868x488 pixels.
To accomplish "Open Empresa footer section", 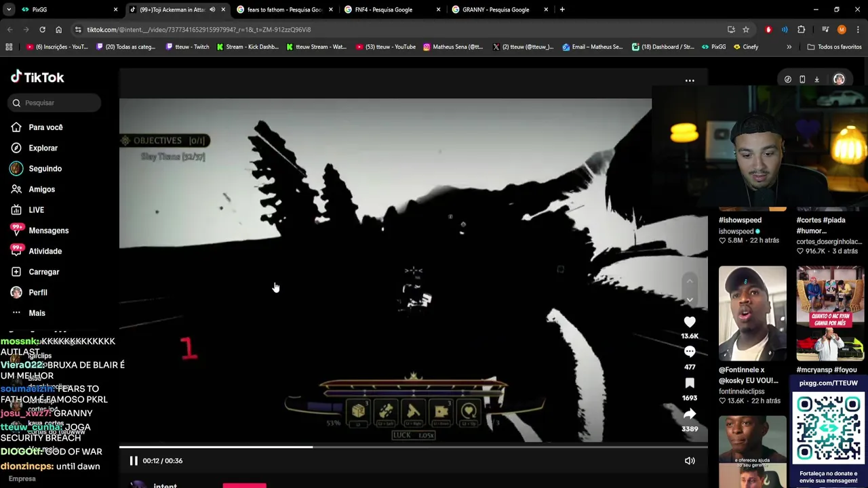I will coord(22,479).
